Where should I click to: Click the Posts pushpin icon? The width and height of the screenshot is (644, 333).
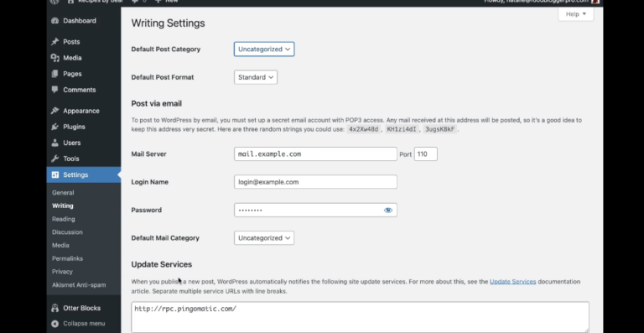55,42
